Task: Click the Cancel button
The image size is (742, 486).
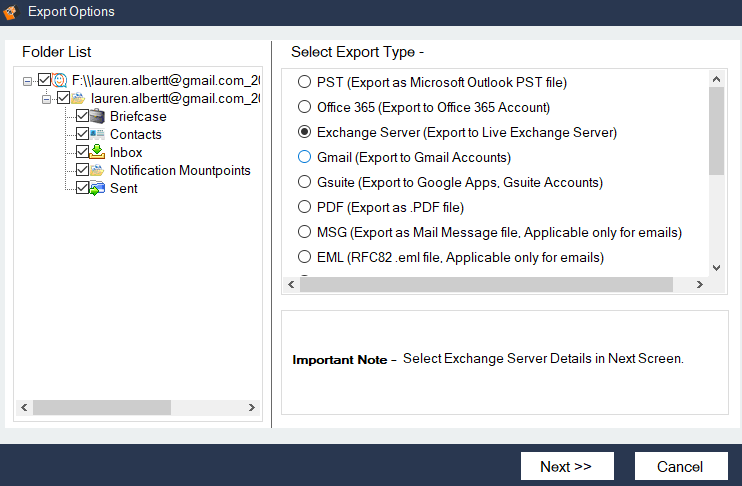Action: (x=680, y=466)
